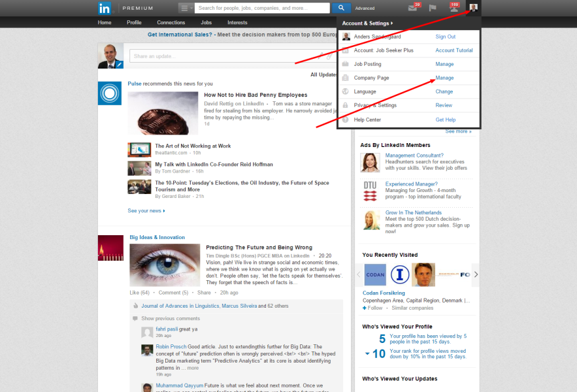
Task: Expand Account & Settings header arrow
Action: tap(392, 23)
